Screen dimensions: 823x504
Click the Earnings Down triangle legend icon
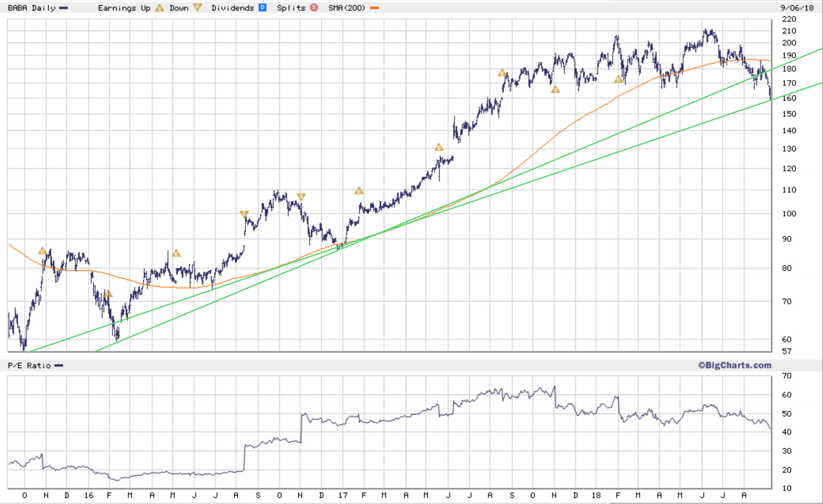pyautogui.click(x=197, y=7)
